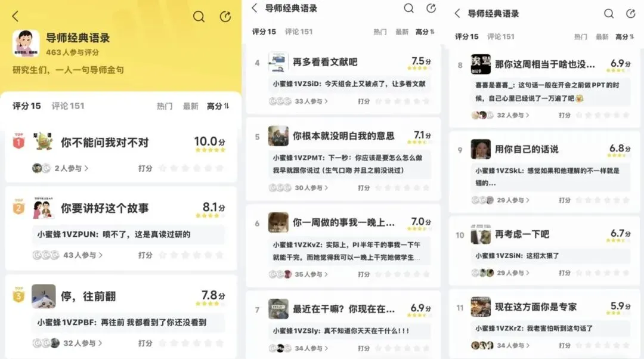Tap the share icon in the rightmost panel
This screenshot has width=644, height=359.
630,14
